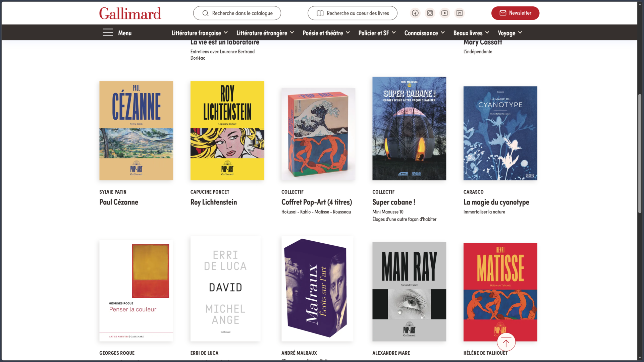644x362 pixels.
Task: Click the back-to-top arrow button
Action: click(x=506, y=343)
